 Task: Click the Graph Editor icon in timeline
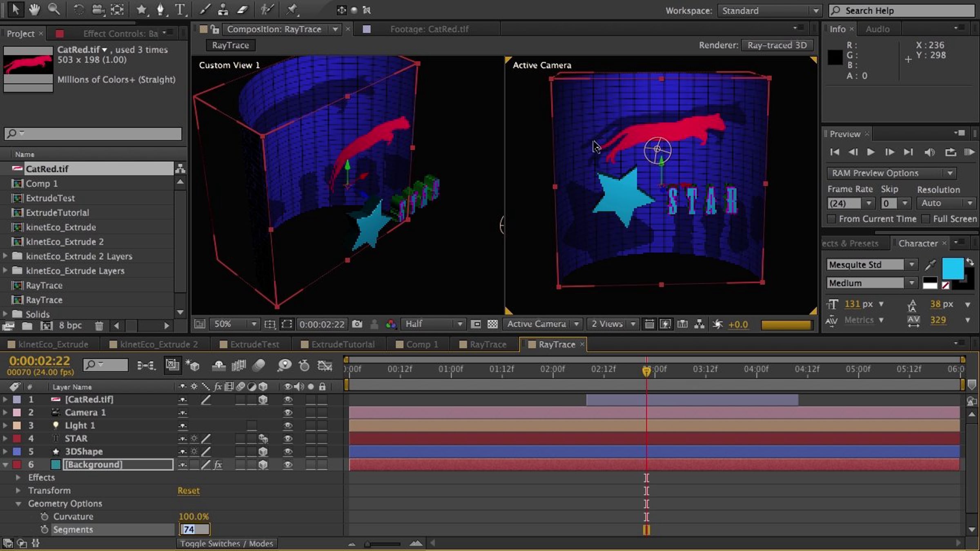pos(325,365)
